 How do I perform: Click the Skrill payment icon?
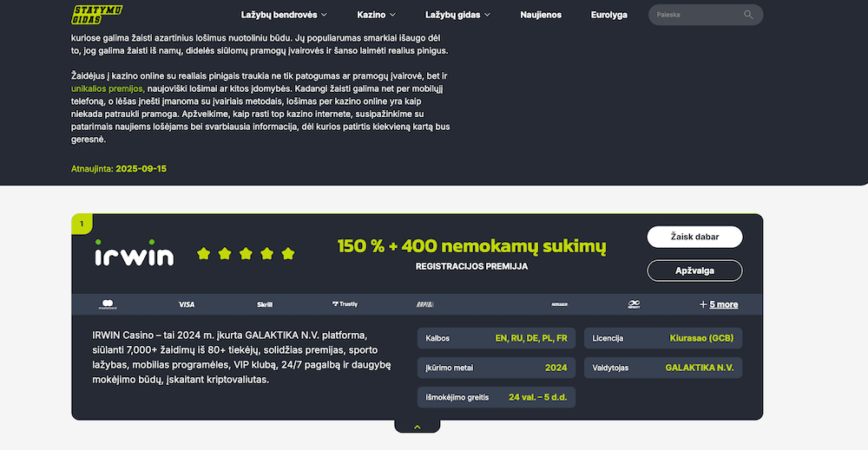coord(265,304)
